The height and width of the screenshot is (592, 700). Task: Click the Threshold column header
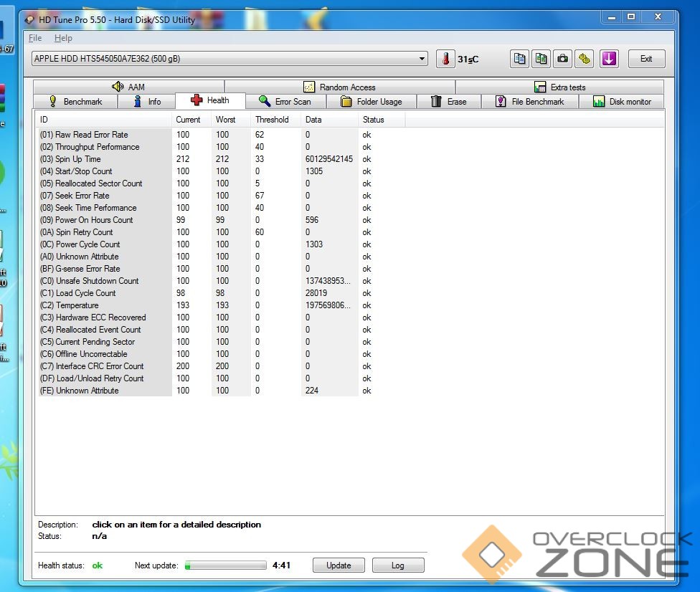[x=276, y=120]
